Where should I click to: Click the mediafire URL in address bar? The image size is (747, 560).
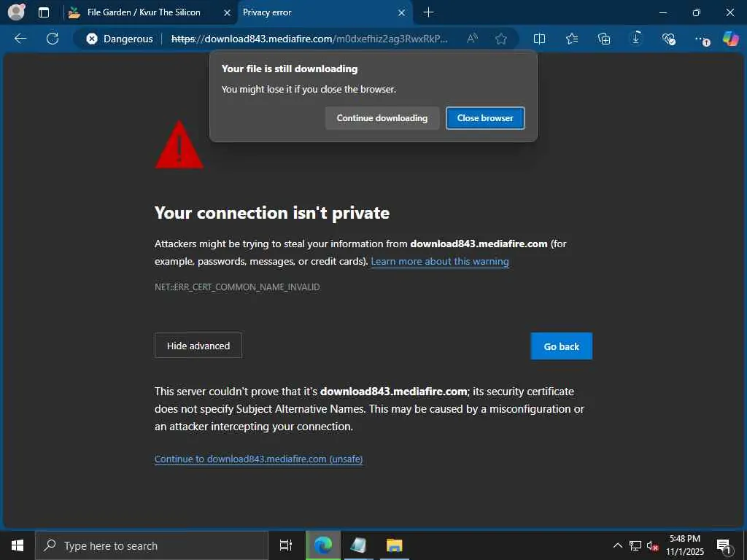pyautogui.click(x=309, y=39)
